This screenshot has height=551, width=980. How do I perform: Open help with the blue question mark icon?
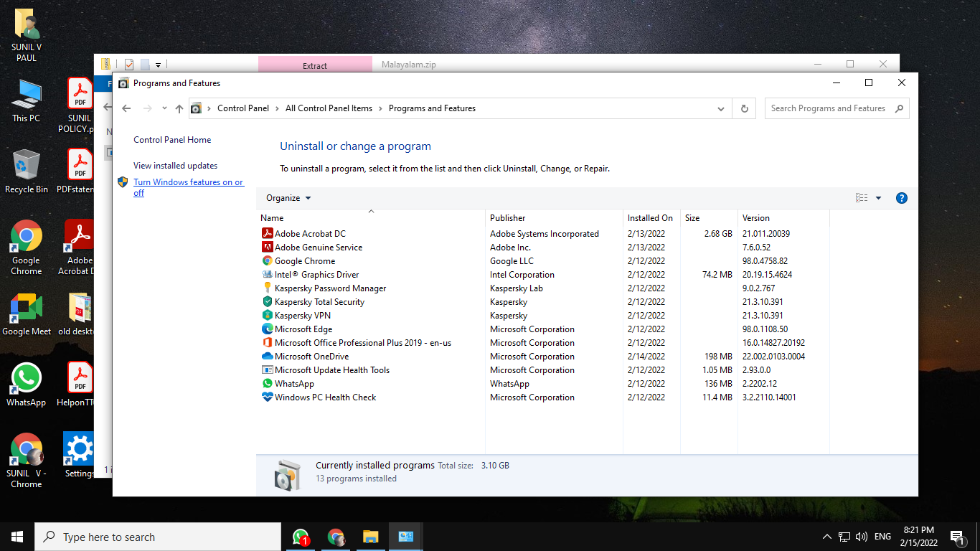click(x=902, y=198)
